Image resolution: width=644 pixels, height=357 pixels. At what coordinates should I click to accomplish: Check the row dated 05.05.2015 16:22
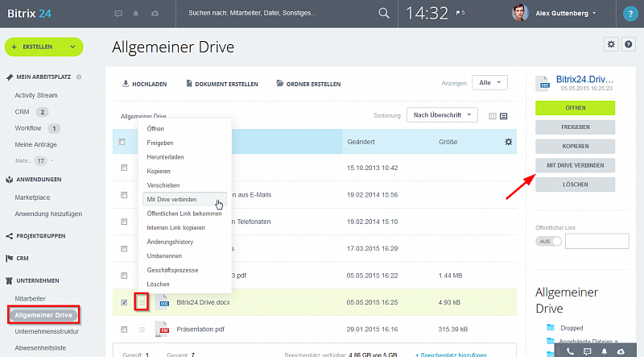coord(124,276)
